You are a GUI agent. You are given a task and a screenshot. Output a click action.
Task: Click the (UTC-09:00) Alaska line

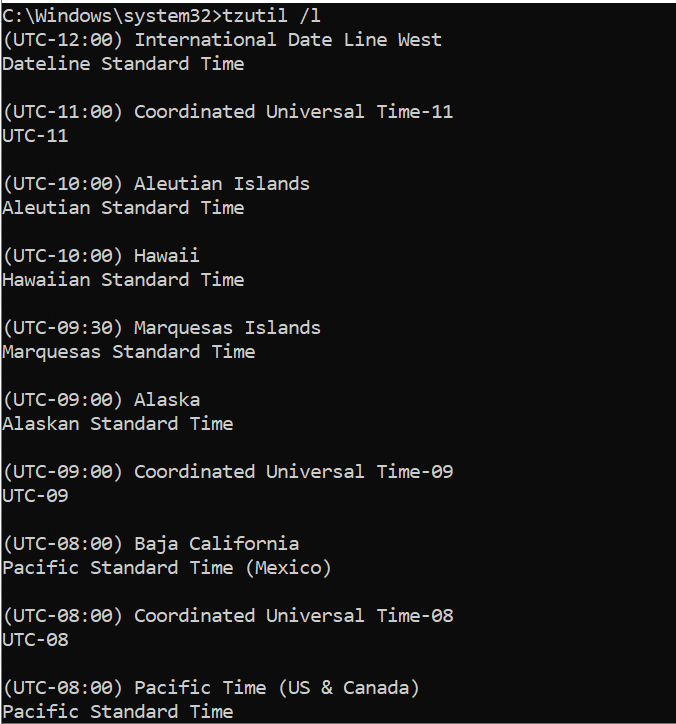point(101,400)
